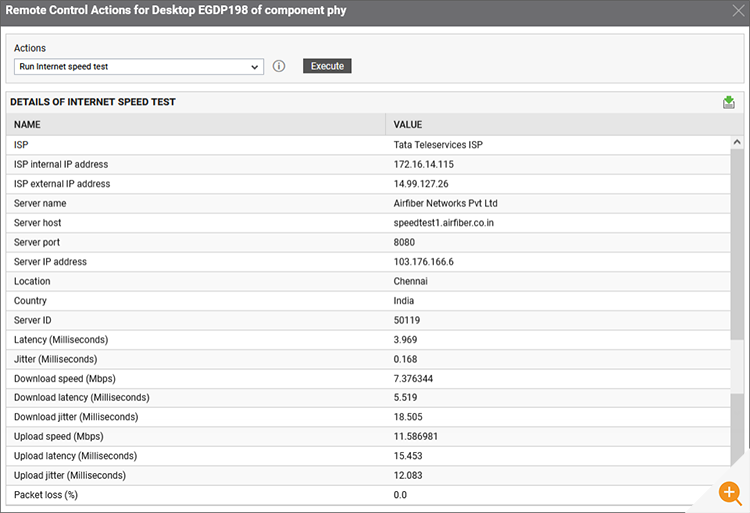Select the 'Tata Teleservices ISP' value
Image resolution: width=750 pixels, height=513 pixels.
[438, 145]
